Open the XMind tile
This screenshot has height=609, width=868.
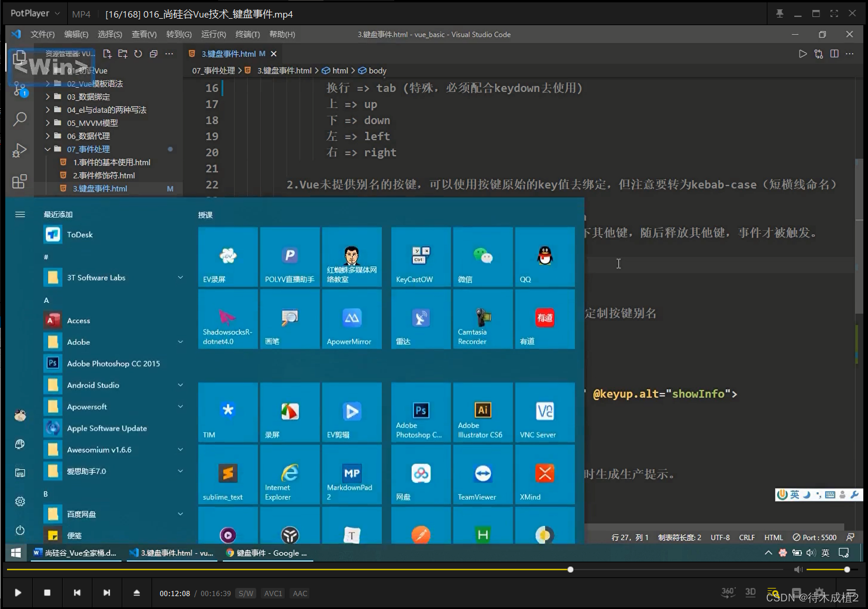(x=545, y=474)
